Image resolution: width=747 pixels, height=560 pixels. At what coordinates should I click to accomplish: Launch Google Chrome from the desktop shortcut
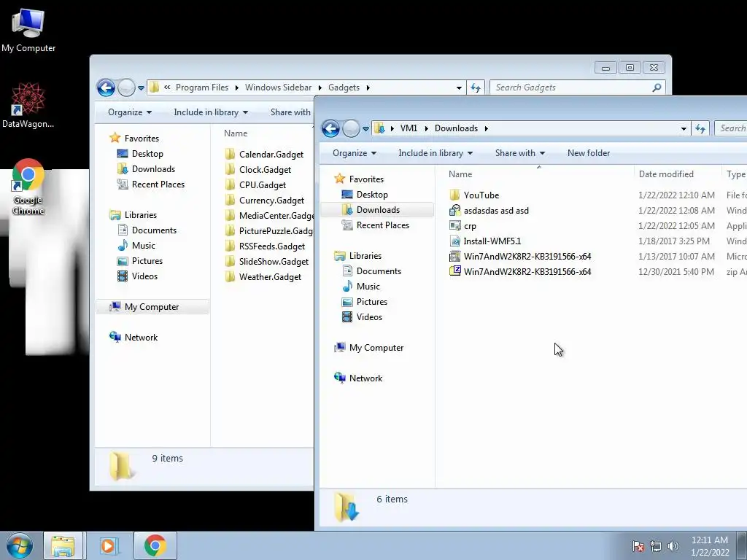(28, 186)
